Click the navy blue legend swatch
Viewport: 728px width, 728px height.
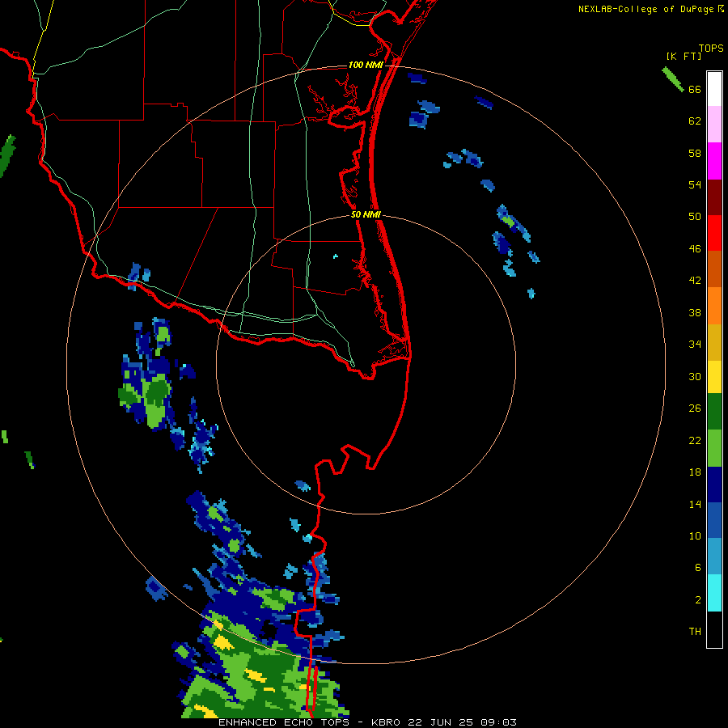[x=714, y=485]
